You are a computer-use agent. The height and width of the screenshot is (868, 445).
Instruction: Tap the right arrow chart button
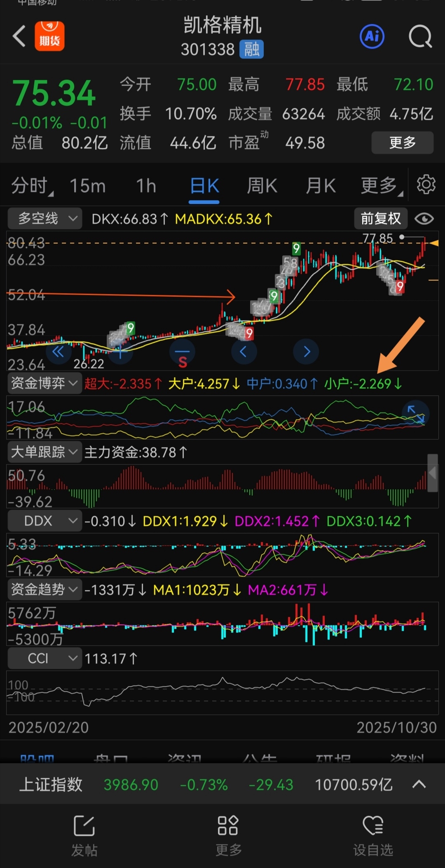click(x=306, y=352)
